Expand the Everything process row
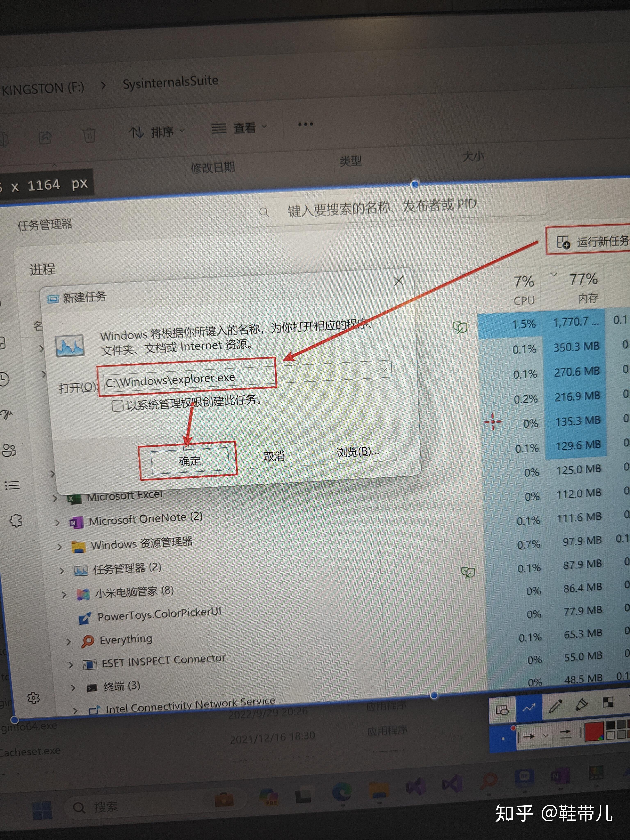 69,641
